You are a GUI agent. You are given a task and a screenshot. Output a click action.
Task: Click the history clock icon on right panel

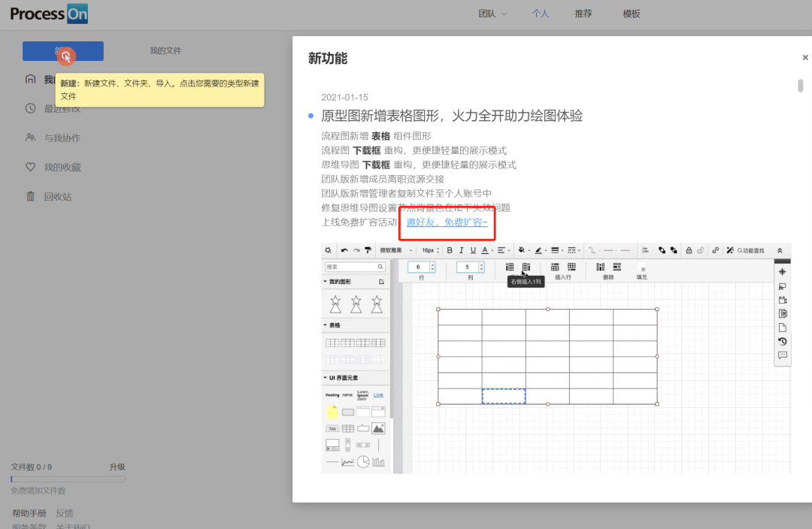[782, 341]
